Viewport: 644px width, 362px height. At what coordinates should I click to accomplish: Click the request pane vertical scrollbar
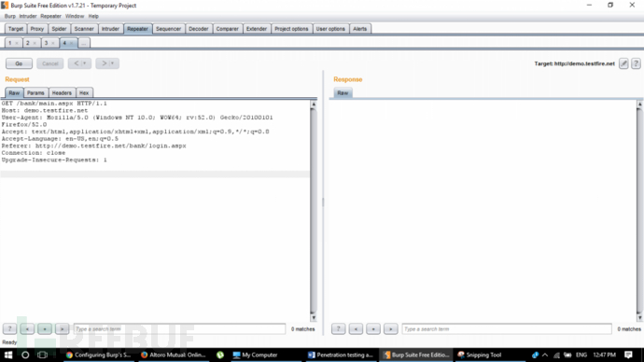click(314, 211)
